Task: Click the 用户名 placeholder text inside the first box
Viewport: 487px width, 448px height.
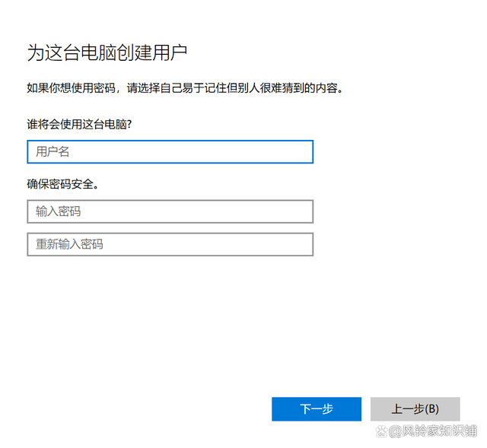Action: coord(53,152)
